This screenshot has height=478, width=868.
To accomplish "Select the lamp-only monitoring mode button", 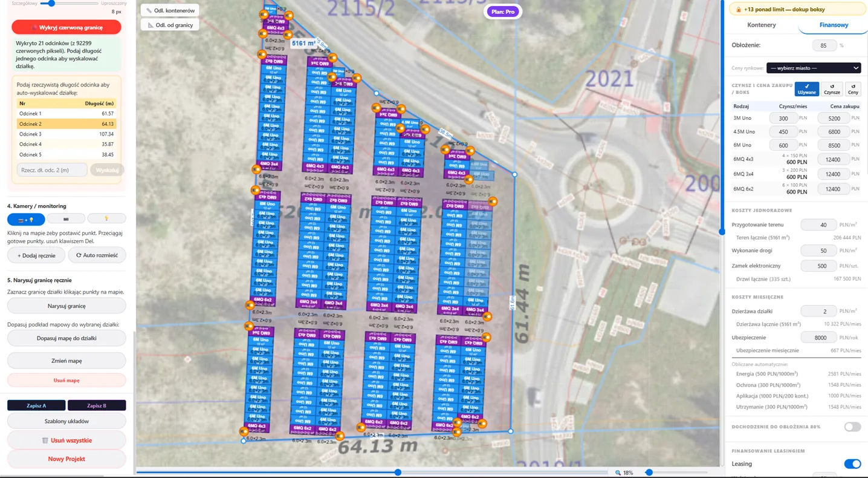I will pos(106,219).
